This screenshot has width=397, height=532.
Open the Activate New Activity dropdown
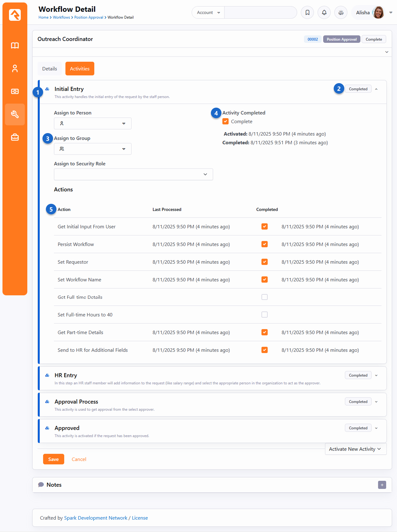pyautogui.click(x=355, y=449)
